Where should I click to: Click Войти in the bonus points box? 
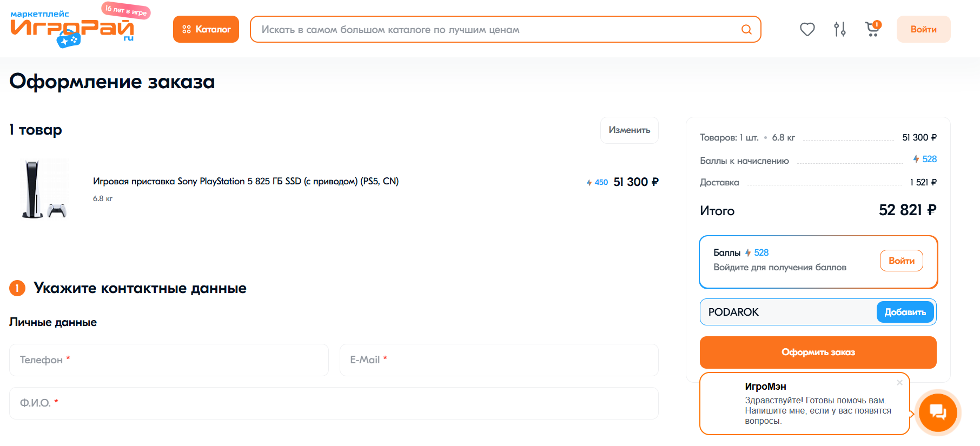(x=901, y=261)
